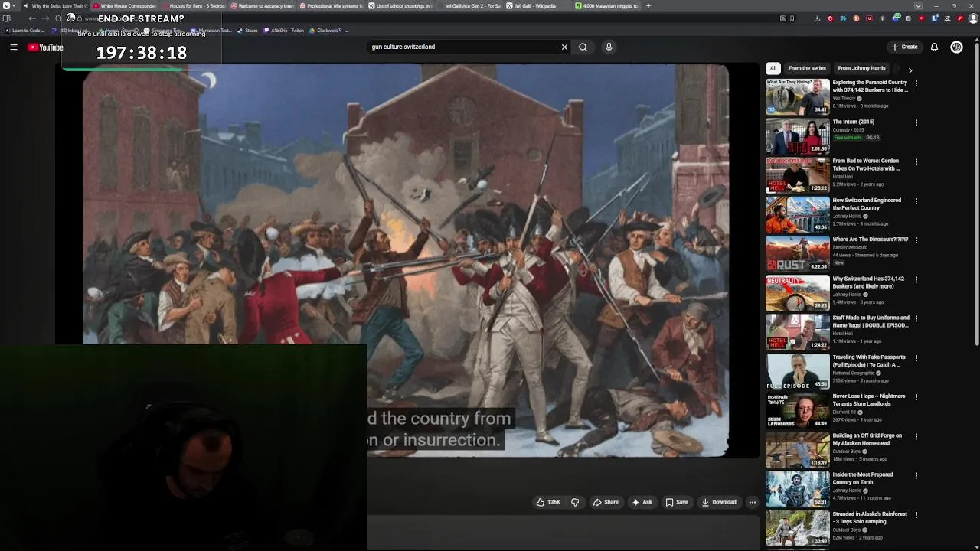The height and width of the screenshot is (551, 980).
Task: Click the browser bookmark page icon
Action: (x=792, y=18)
